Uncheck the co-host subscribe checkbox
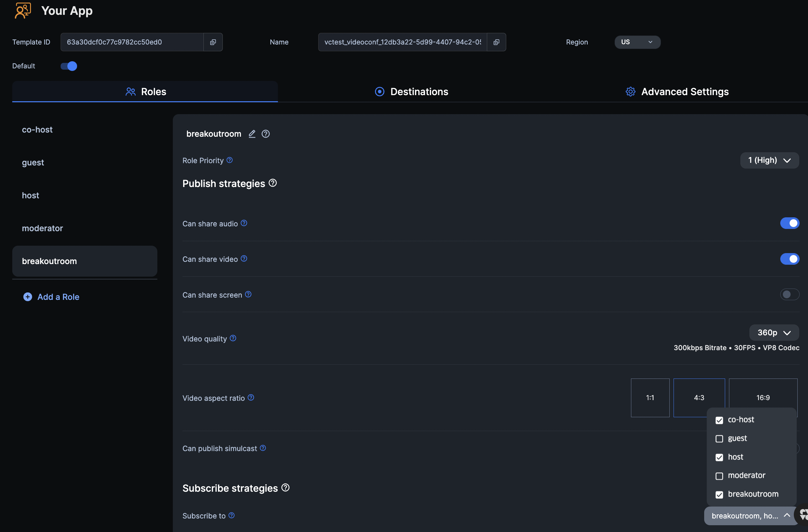808x532 pixels. (x=719, y=420)
